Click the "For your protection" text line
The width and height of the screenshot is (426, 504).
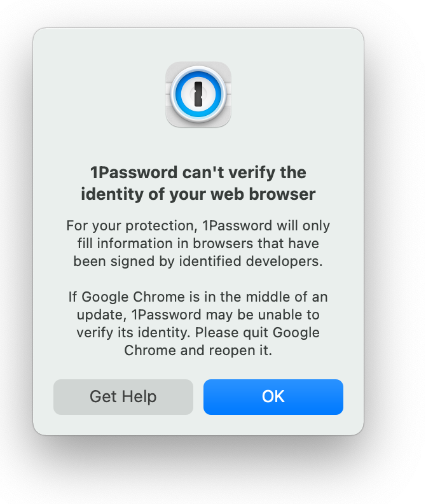pyautogui.click(x=198, y=226)
